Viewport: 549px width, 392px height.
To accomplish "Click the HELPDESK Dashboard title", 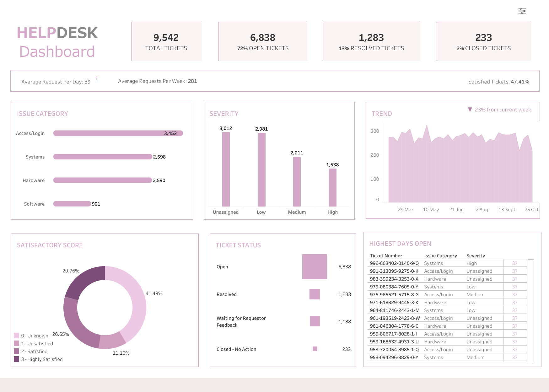I will [57, 42].
